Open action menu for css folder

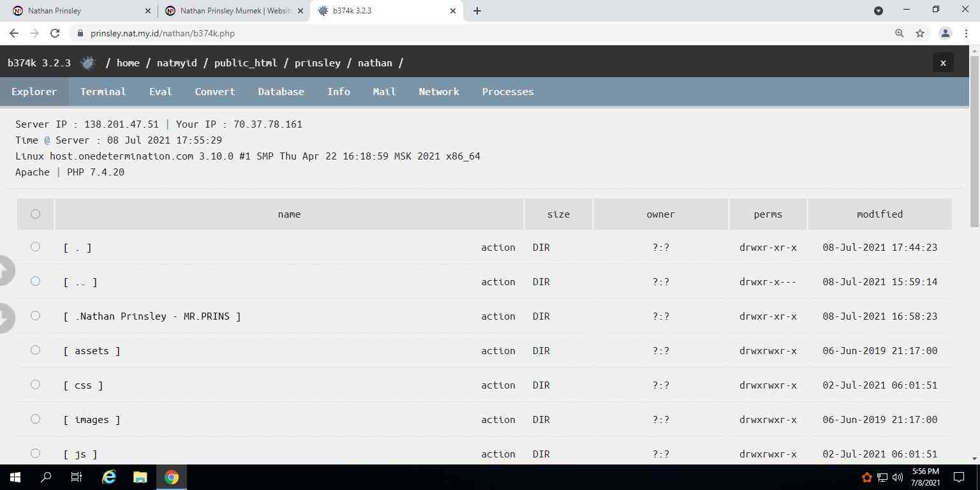click(498, 385)
